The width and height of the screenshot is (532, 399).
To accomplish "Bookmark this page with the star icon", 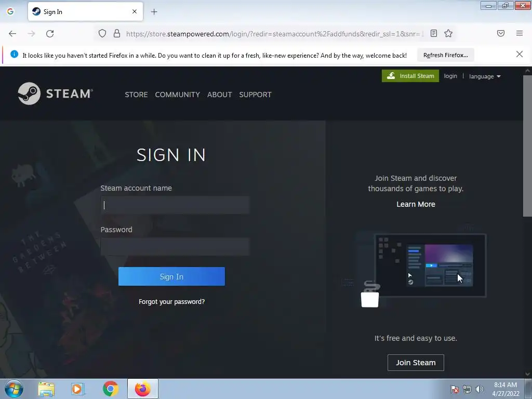I will [x=448, y=33].
